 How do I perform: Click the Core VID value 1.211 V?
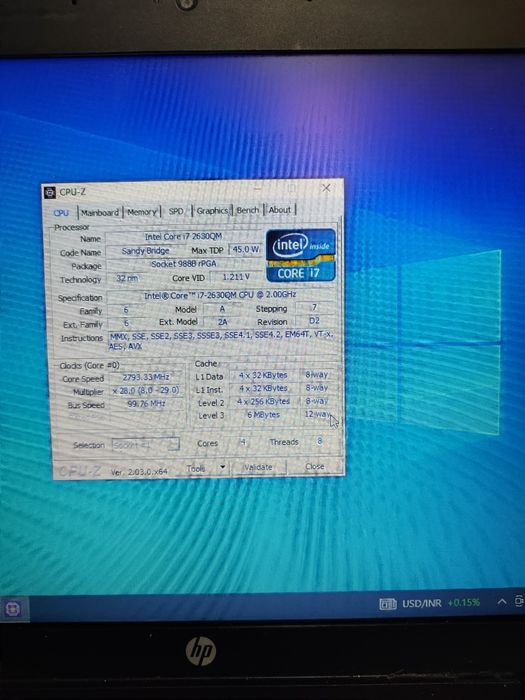236,277
